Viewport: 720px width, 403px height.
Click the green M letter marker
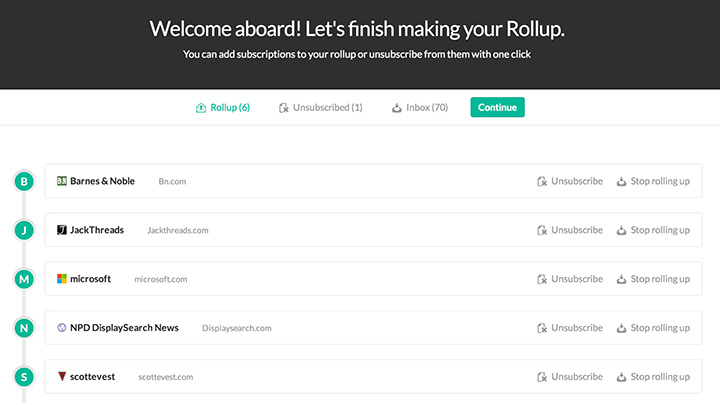pos(25,279)
